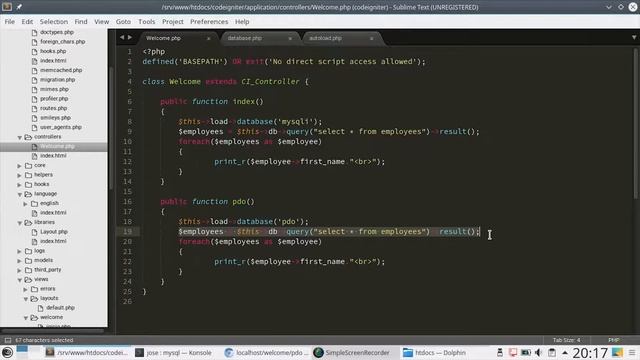Screen dimensions: 640x360
Task: Collapse the layouts folder
Action: pyautogui.click(x=26, y=299)
